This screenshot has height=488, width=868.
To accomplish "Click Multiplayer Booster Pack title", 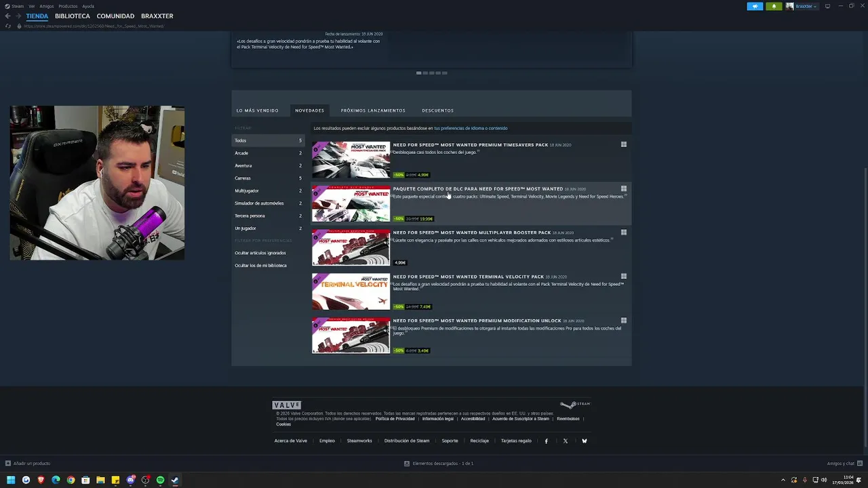I will [x=472, y=232].
